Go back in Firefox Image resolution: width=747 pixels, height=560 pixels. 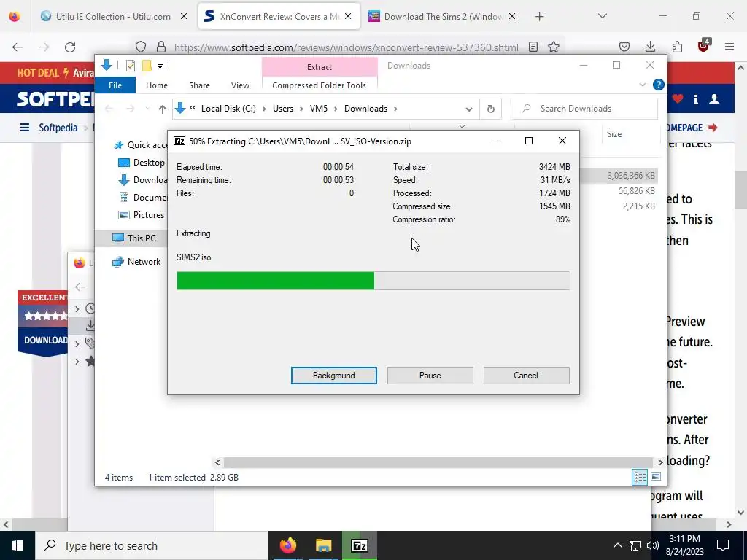tap(18, 47)
